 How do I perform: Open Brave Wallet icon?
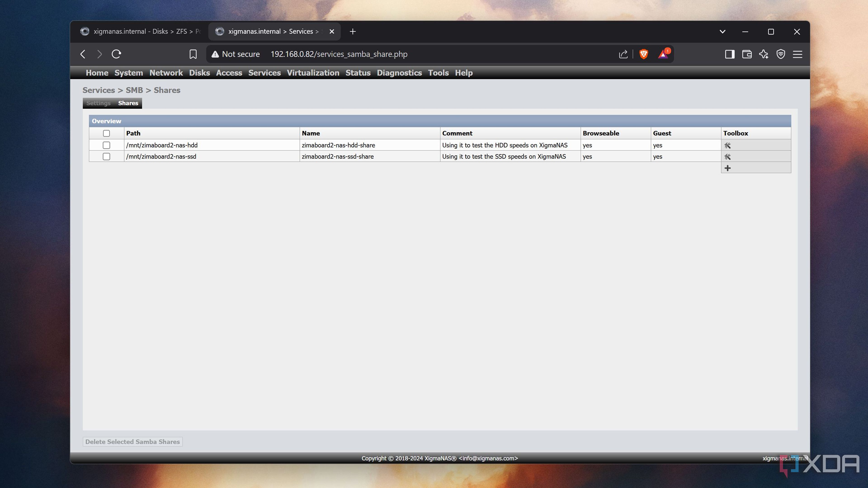tap(747, 54)
